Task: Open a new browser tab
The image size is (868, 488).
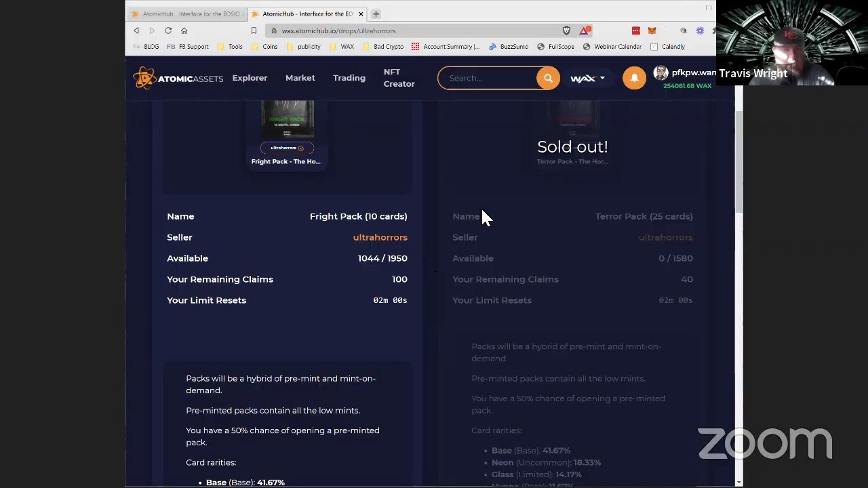Action: coord(376,14)
